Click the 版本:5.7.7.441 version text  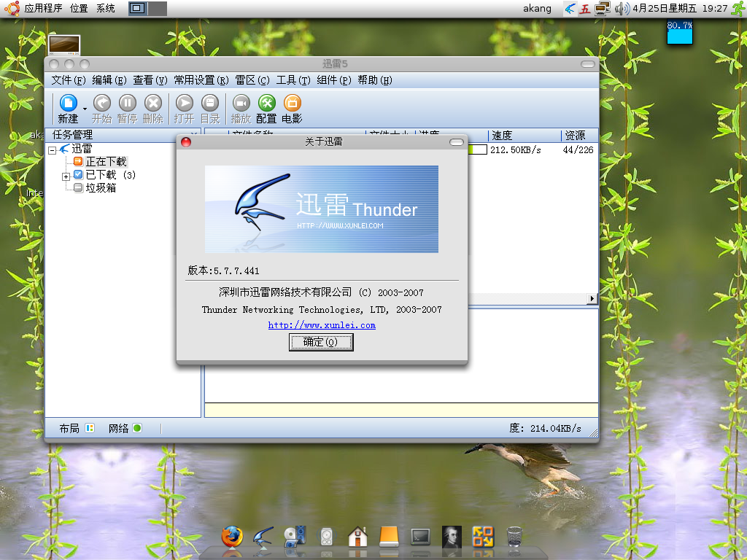[223, 271]
